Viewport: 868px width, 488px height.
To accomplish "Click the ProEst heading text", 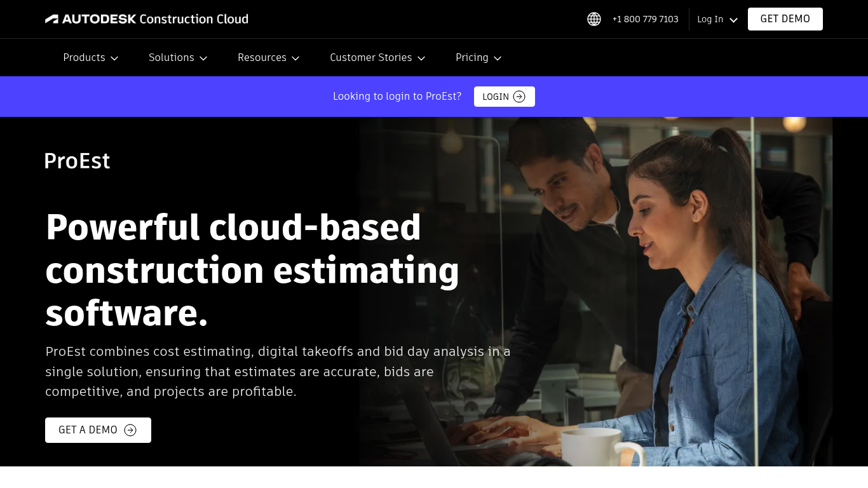I will coord(76,161).
